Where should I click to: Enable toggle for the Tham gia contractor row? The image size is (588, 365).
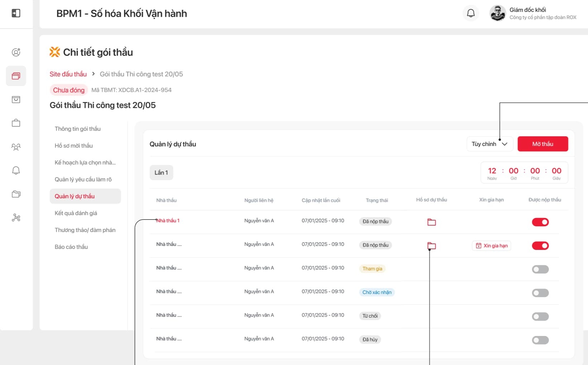(540, 269)
